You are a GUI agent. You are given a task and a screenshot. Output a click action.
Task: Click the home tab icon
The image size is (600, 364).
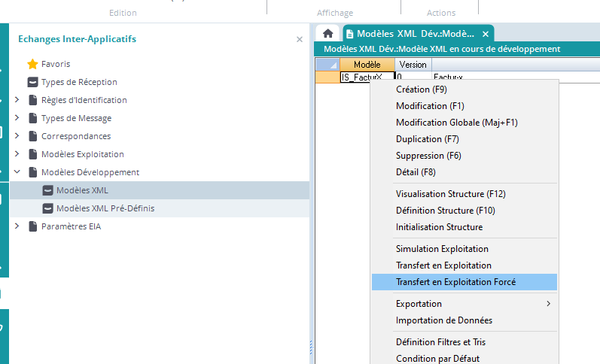coord(327,34)
